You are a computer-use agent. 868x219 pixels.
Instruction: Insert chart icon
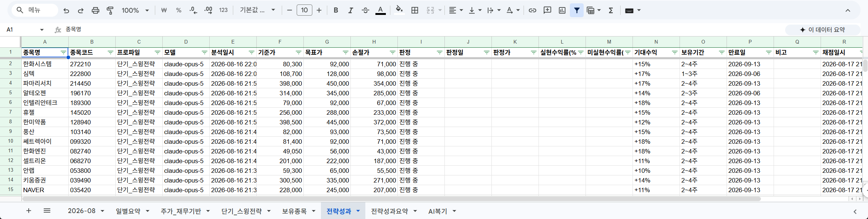pyautogui.click(x=562, y=10)
